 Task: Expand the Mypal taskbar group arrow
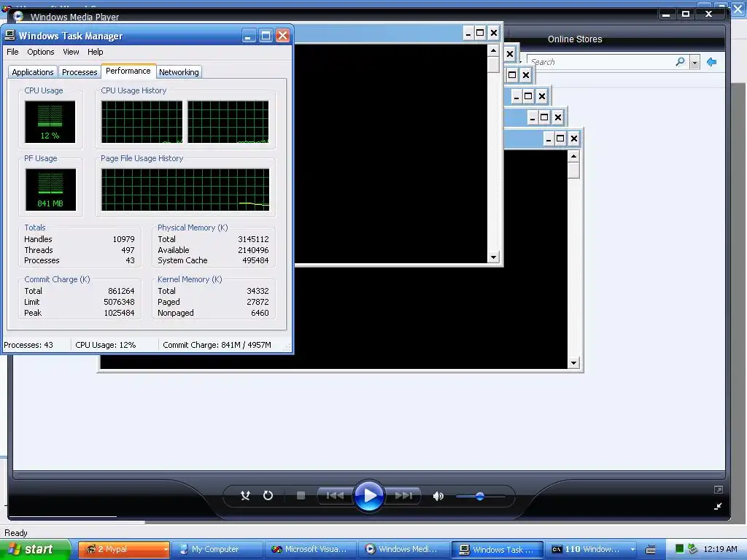[166, 550]
